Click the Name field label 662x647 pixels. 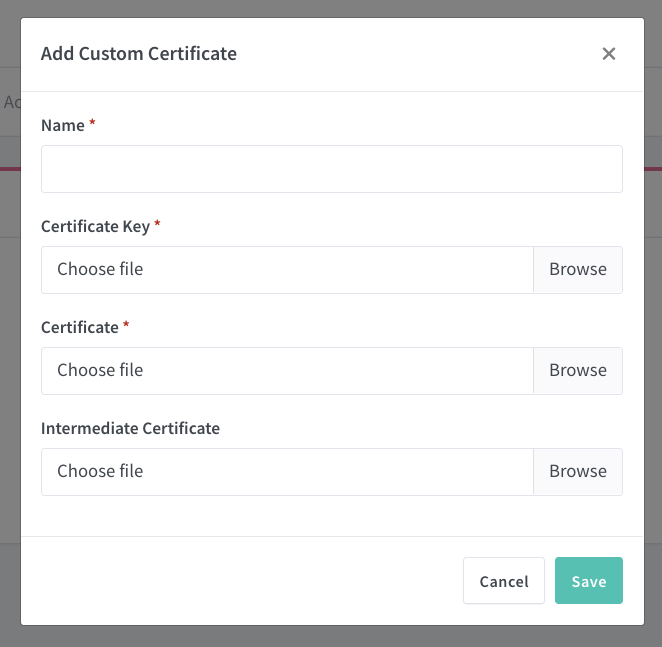62,125
